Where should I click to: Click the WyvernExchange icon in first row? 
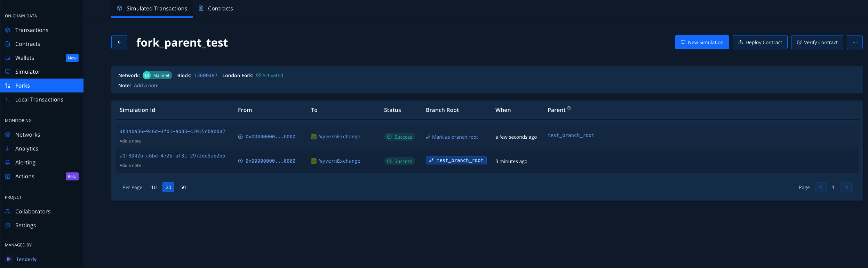[314, 137]
